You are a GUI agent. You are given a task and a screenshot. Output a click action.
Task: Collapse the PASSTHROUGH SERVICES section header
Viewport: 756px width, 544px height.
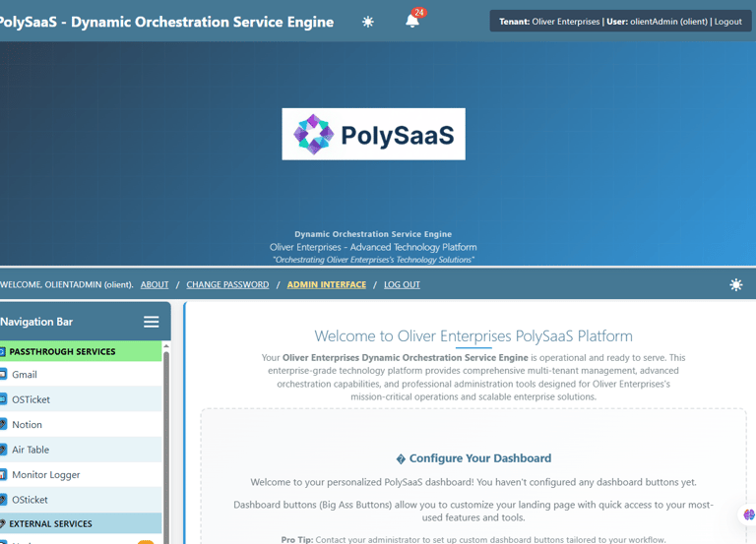(x=81, y=351)
